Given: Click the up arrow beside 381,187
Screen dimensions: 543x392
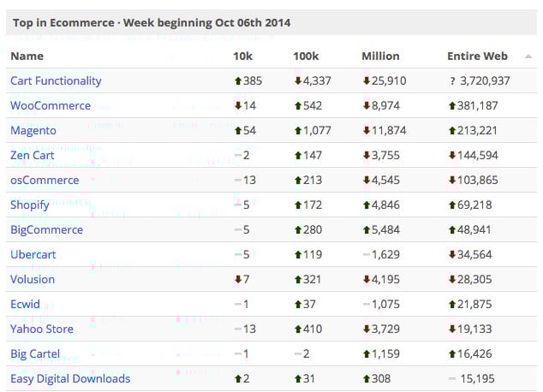Looking at the screenshot, I should click(x=452, y=106).
